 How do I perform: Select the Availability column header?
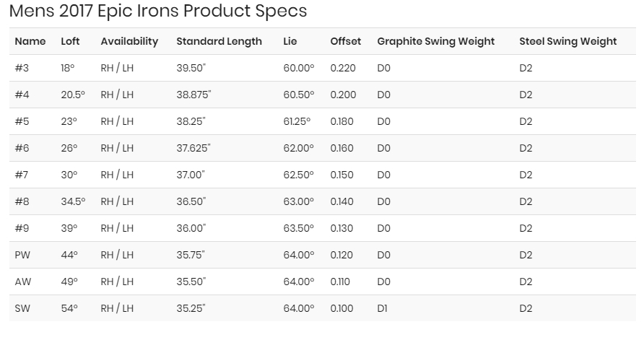129,42
